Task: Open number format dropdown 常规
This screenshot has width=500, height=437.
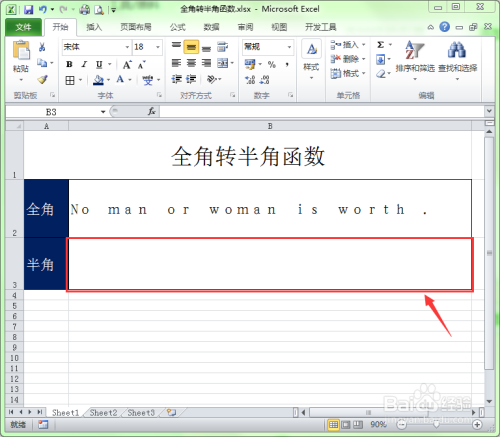Action: pos(289,47)
